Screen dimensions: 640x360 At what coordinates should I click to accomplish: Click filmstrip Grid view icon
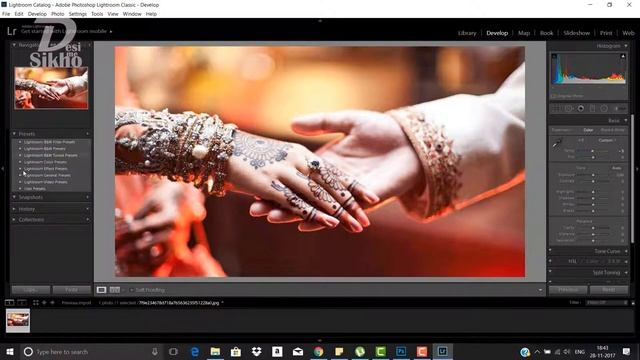click(x=36, y=303)
